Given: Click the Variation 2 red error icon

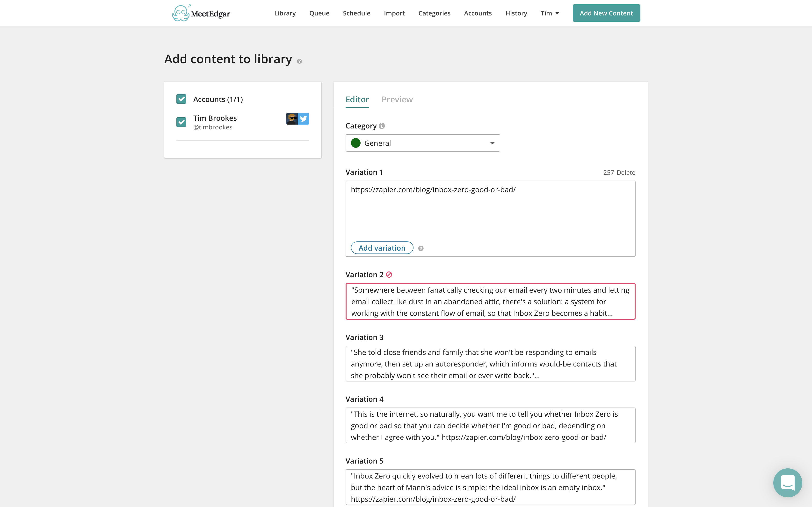Looking at the screenshot, I should 389,275.
